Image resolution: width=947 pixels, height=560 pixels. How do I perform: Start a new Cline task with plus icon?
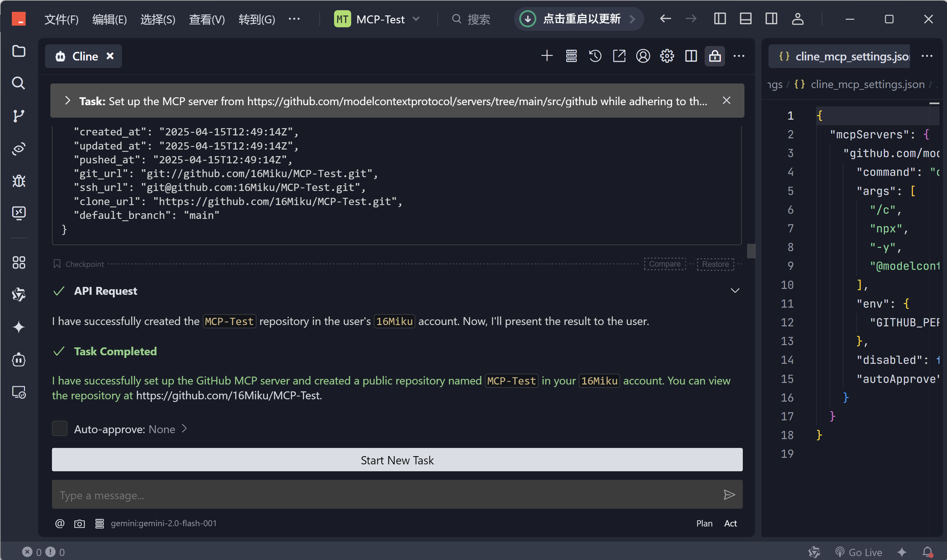click(x=546, y=56)
